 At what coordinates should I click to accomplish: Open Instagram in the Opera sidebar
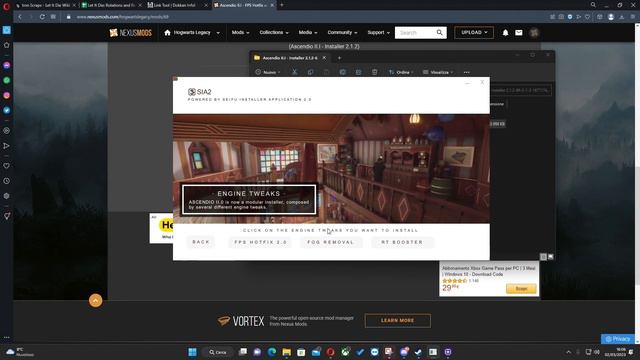(7, 95)
